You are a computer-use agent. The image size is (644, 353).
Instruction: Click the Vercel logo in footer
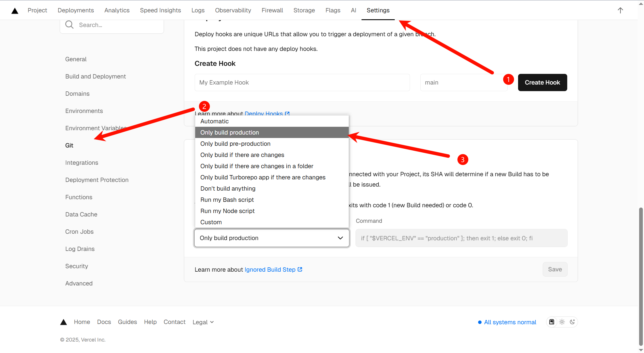click(64, 322)
